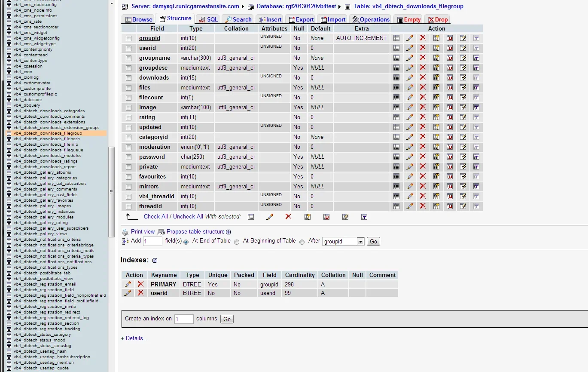The image size is (588, 372).
Task: Click With selected Drop X icon
Action: pos(288,217)
